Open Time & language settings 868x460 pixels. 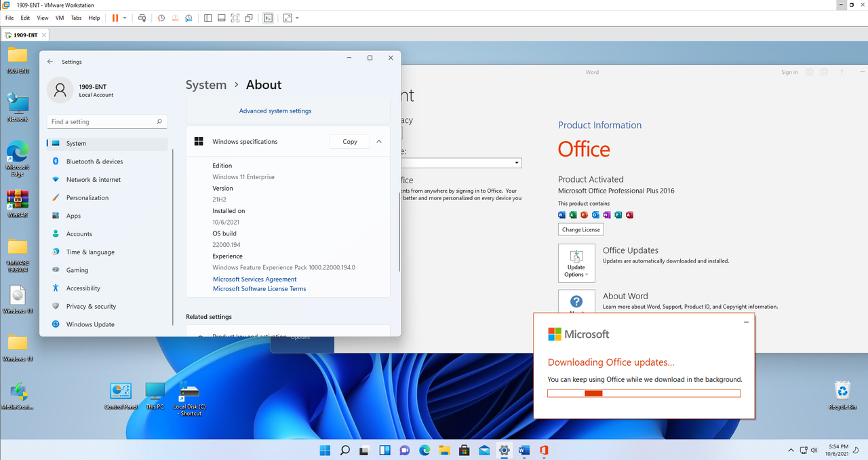pos(107,252)
